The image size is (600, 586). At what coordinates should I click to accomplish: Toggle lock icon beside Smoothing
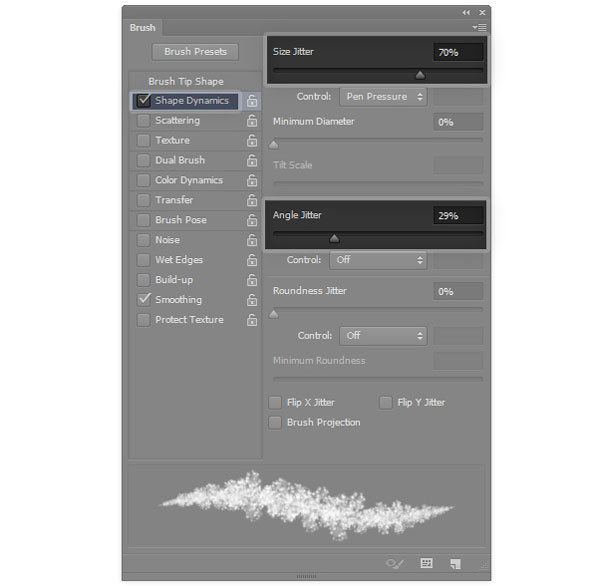(x=252, y=300)
